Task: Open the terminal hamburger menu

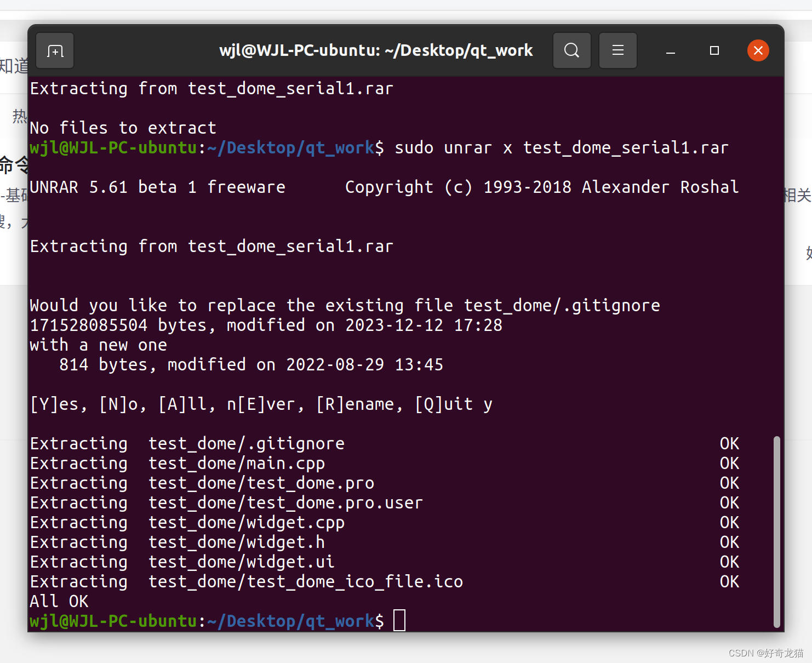Action: pyautogui.click(x=617, y=50)
